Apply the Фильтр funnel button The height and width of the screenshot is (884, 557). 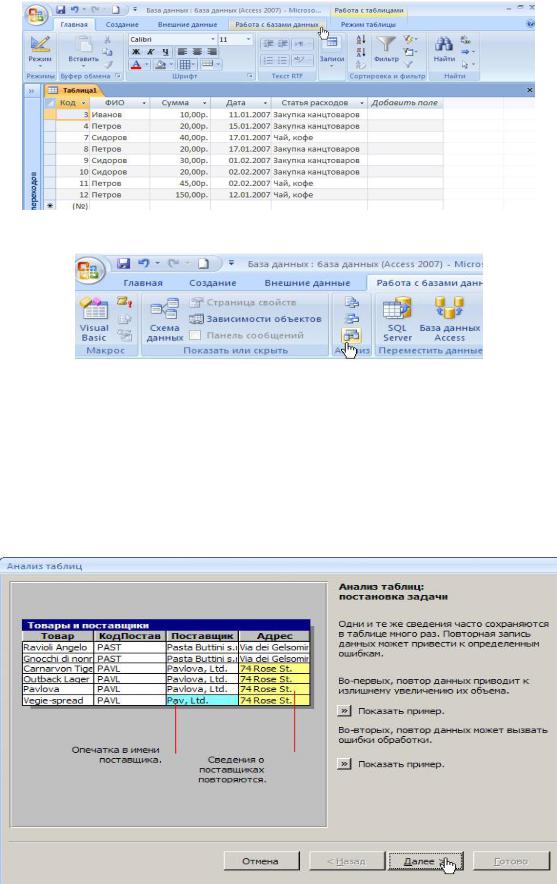386,50
